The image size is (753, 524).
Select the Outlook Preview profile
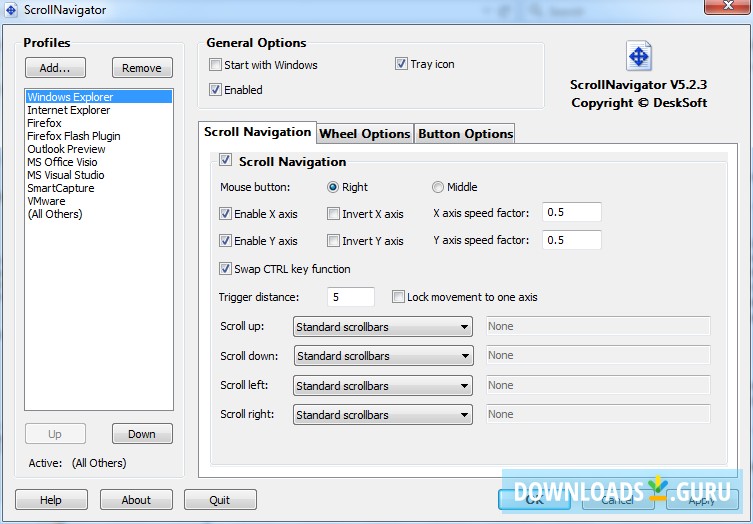click(98, 149)
